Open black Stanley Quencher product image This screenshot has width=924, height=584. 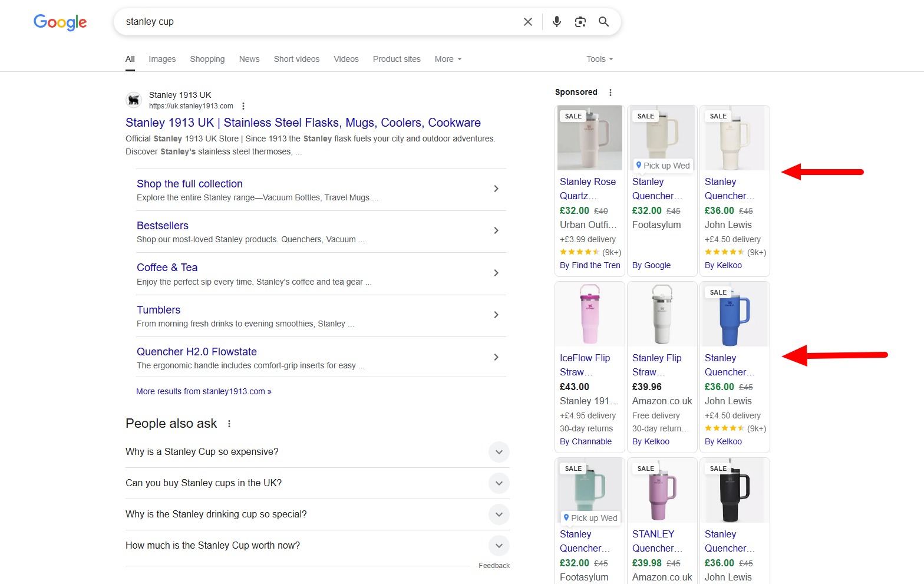coord(735,490)
